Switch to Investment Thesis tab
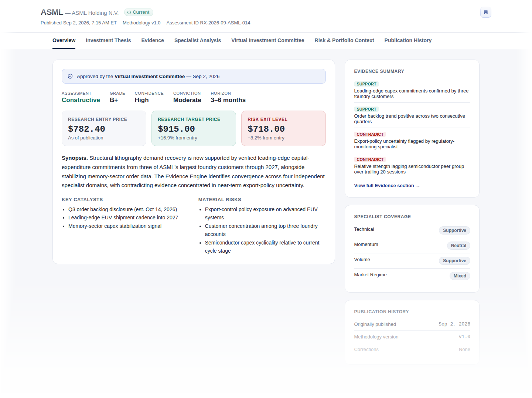This screenshot has width=532, height=398. click(108, 40)
